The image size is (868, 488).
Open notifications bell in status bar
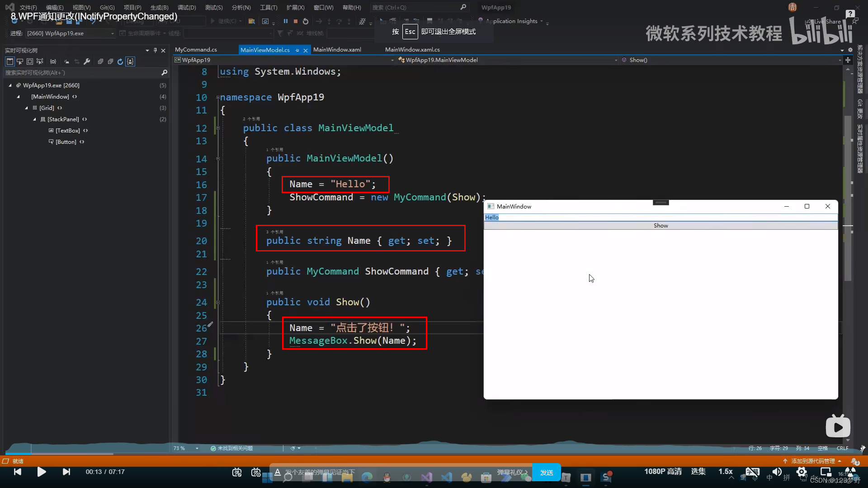(x=855, y=461)
